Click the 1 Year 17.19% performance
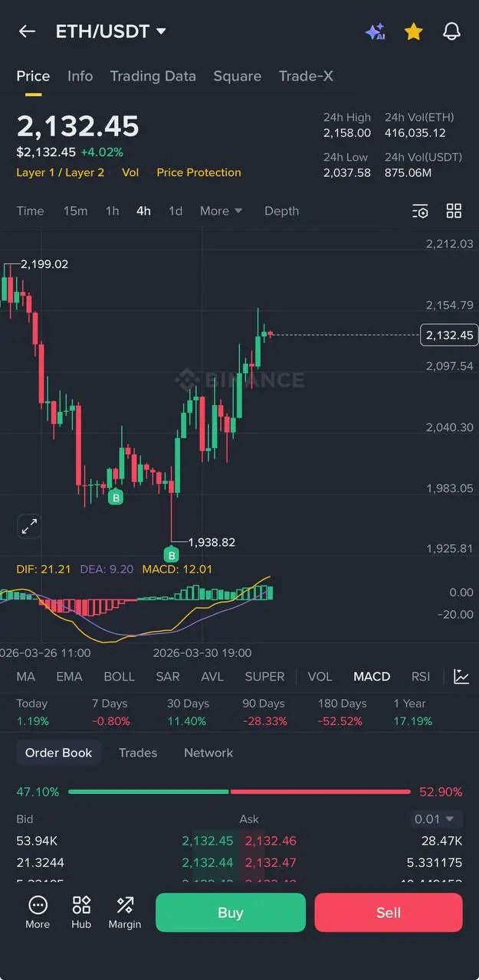 pyautogui.click(x=412, y=712)
